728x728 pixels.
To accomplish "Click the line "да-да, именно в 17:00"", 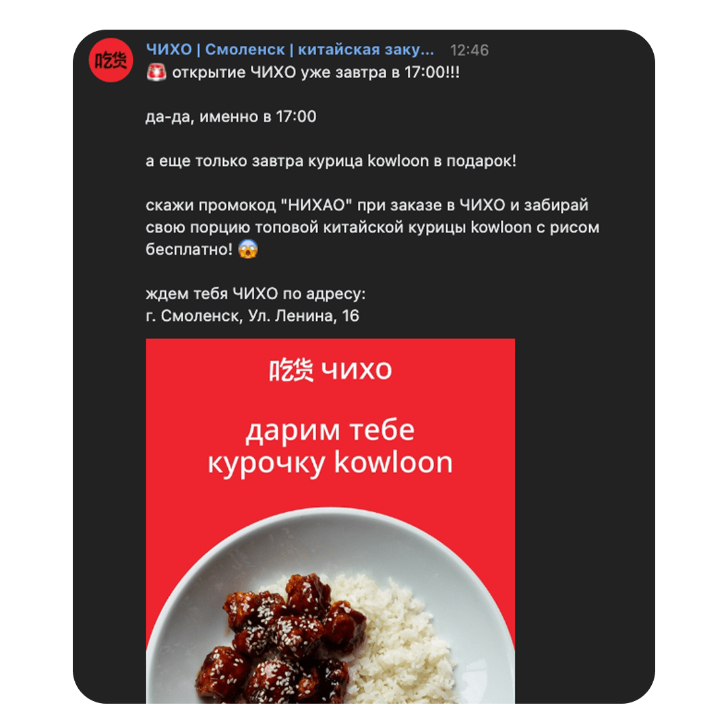I will tap(231, 117).
